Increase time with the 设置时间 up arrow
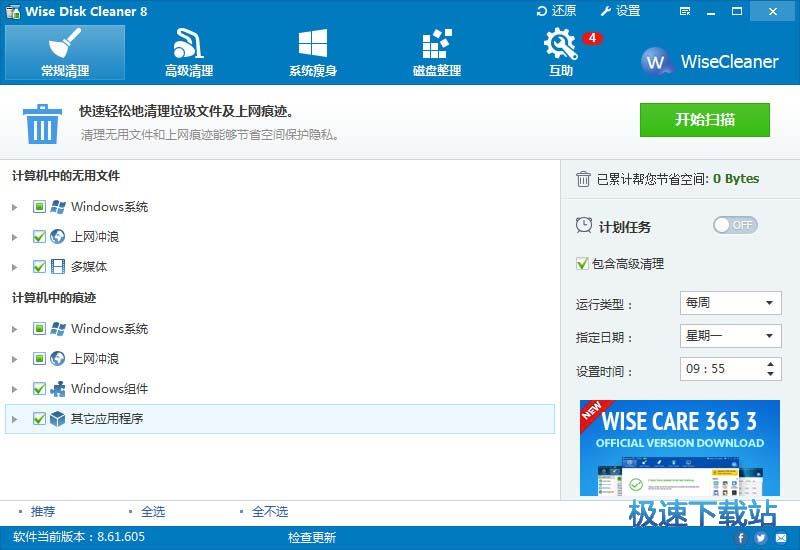Screen dimensions: 800x550 (770, 364)
